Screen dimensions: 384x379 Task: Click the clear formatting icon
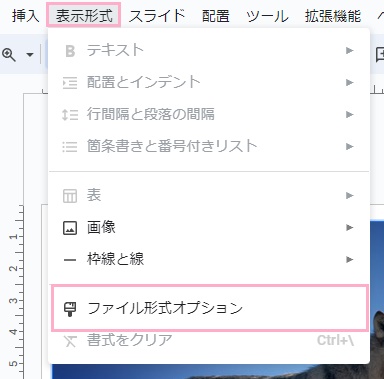point(70,341)
